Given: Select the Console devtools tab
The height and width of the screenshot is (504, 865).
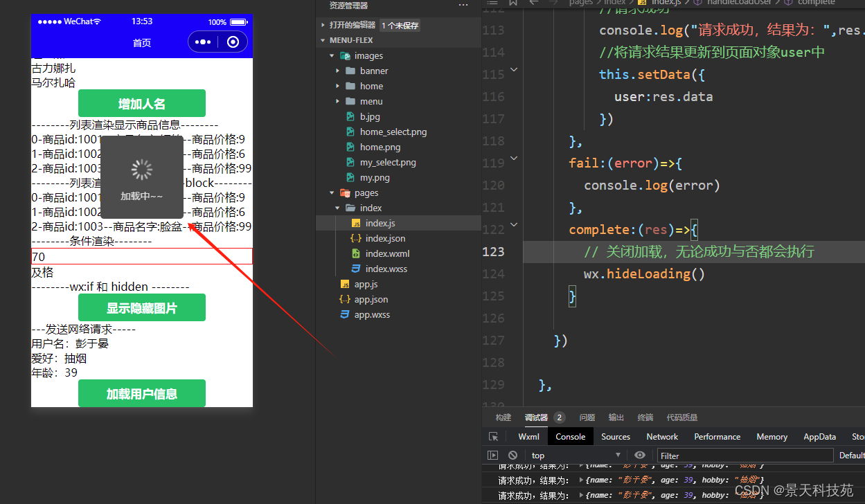Looking at the screenshot, I should click(571, 437).
